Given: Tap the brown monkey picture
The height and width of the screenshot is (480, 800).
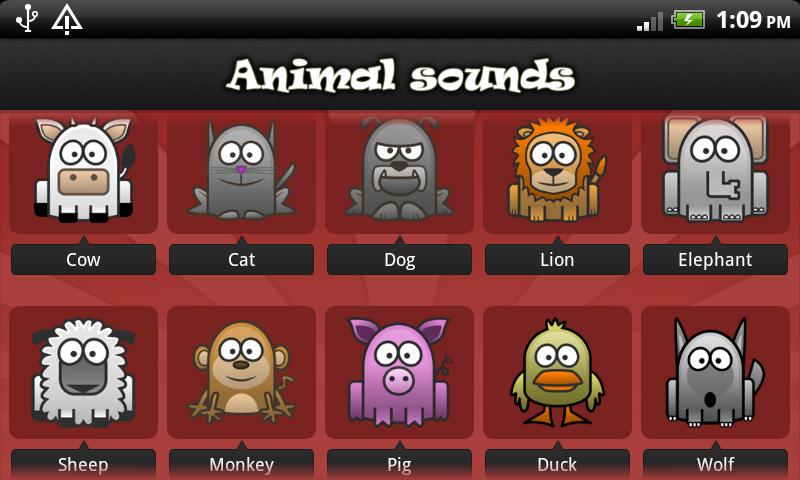Looking at the screenshot, I should coord(241,373).
